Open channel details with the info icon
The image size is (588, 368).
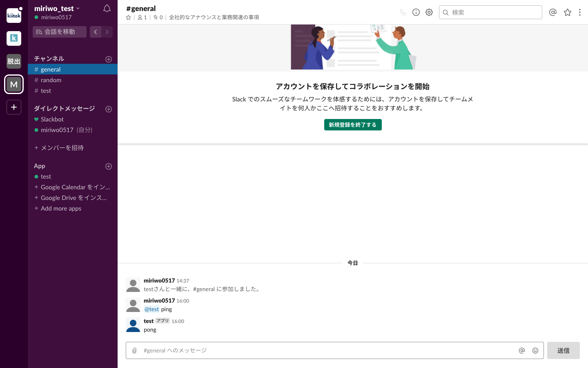[x=416, y=12]
